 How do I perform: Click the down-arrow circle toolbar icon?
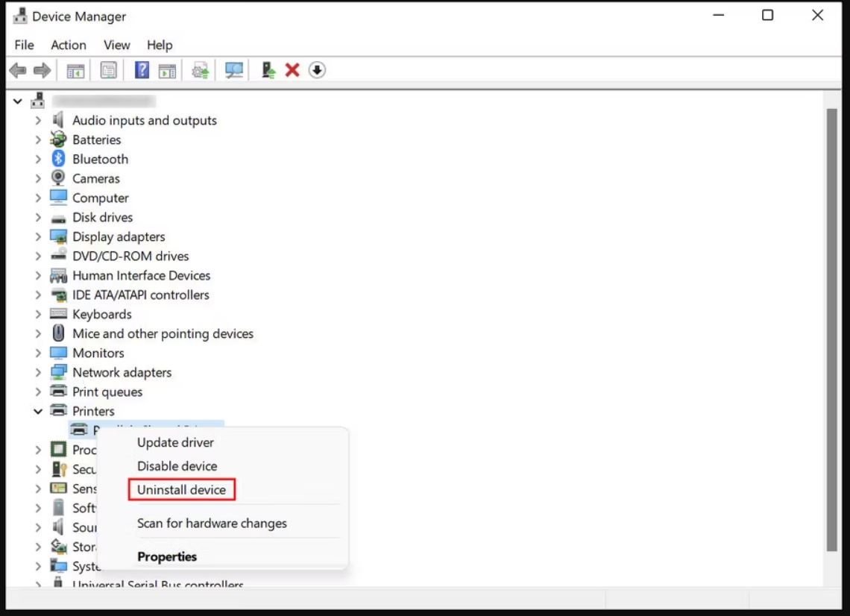coord(317,70)
